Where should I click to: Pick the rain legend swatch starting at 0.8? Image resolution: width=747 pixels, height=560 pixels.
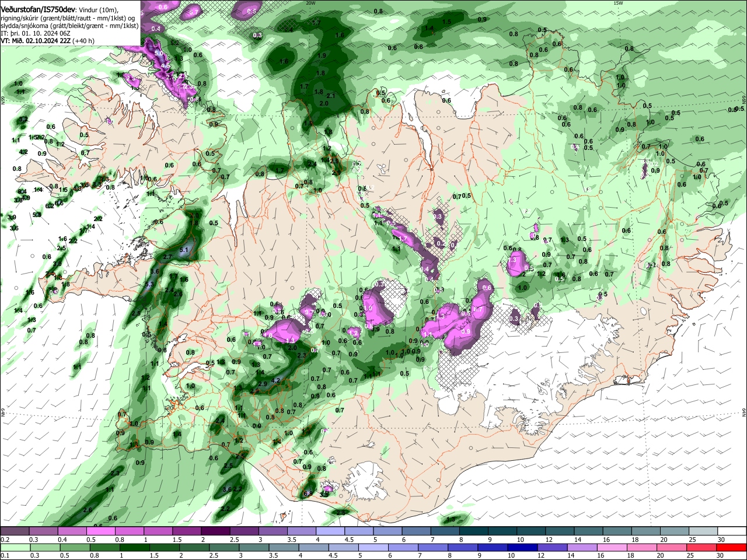104,547
